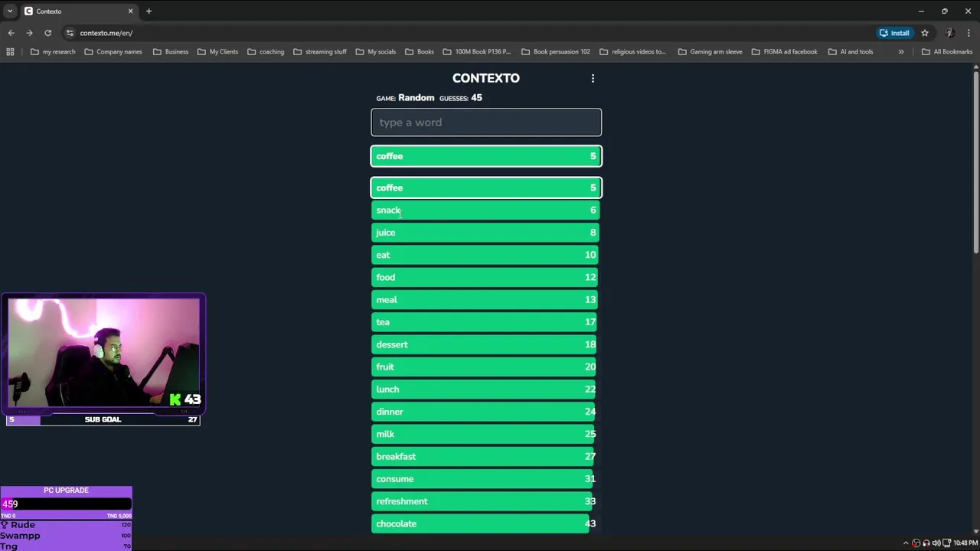Click the 'food' guess row
Image resolution: width=980 pixels, height=551 pixels.
click(x=486, y=277)
